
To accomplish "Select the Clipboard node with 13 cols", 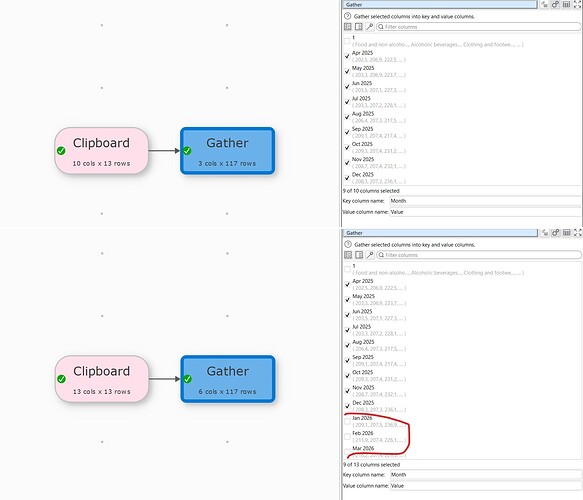I will point(102,379).
